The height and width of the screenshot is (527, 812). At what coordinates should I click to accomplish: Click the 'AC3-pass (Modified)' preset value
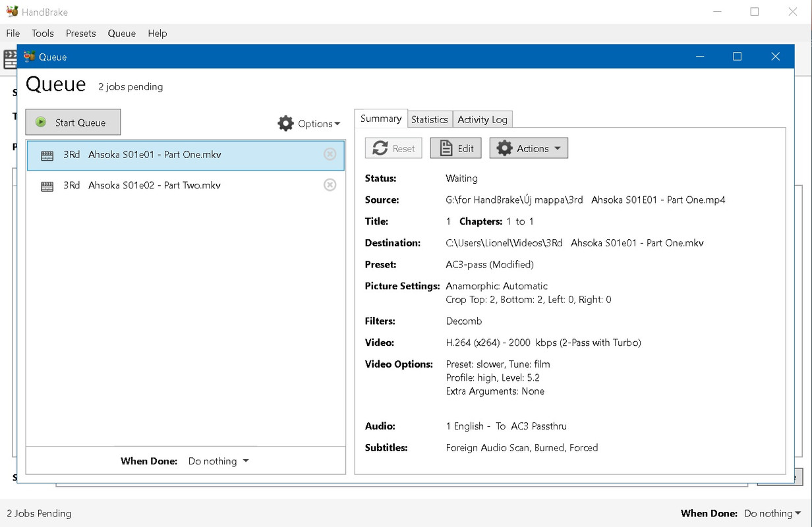[490, 264]
